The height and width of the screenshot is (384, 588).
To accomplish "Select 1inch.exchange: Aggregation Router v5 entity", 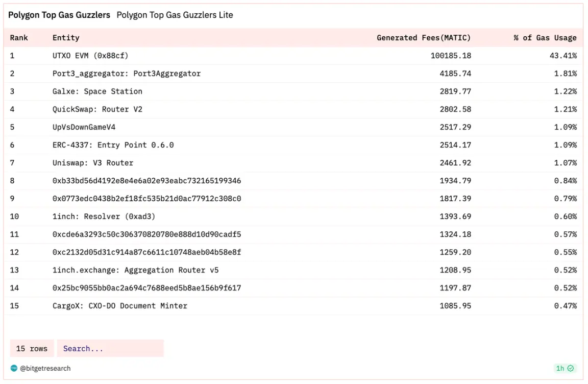I will click(x=135, y=270).
